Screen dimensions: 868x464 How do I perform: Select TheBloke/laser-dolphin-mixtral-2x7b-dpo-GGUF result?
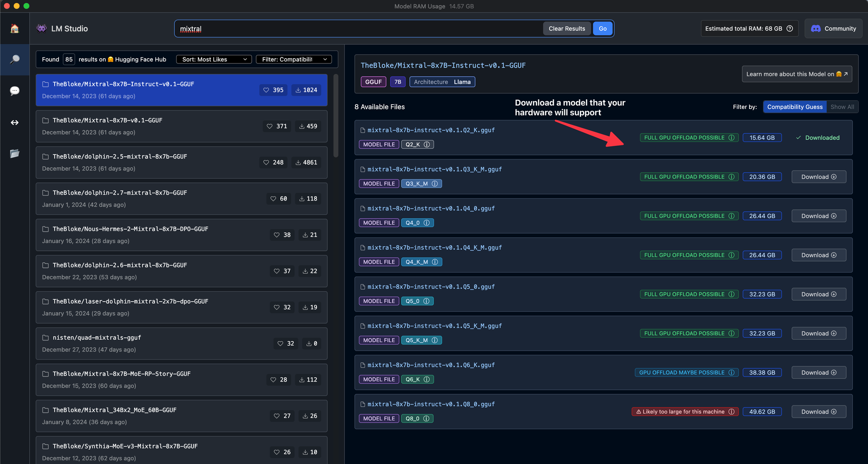pyautogui.click(x=181, y=307)
